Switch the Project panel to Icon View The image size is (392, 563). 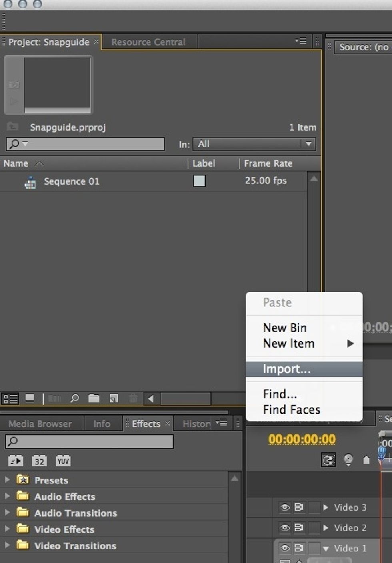[x=29, y=399]
